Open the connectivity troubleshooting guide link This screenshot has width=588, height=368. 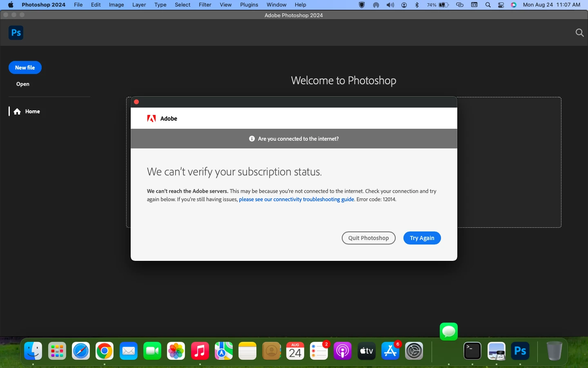tap(296, 200)
